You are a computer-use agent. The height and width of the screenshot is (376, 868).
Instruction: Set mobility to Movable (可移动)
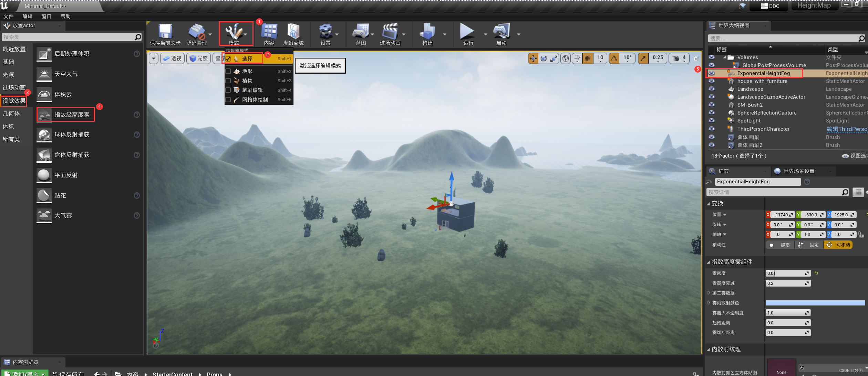[838, 245]
